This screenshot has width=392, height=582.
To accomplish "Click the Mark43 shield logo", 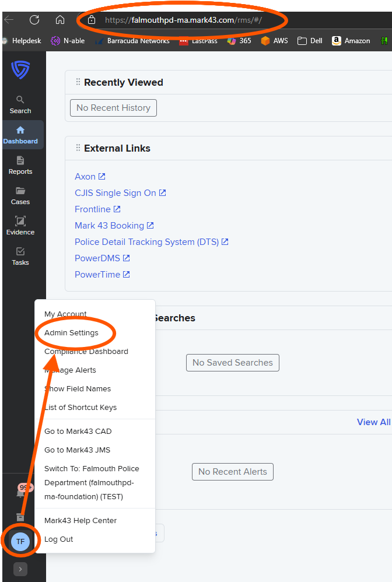I will pos(20,70).
